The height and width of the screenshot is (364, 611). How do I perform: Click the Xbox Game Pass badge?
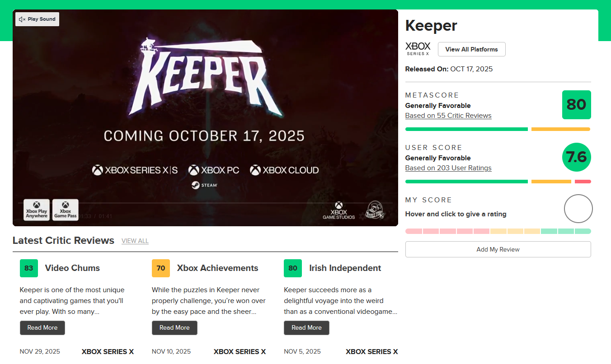66,210
